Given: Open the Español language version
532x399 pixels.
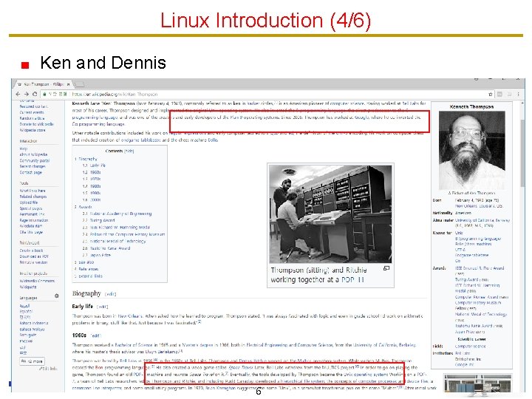Looking at the screenshot, I should click(x=26, y=311).
